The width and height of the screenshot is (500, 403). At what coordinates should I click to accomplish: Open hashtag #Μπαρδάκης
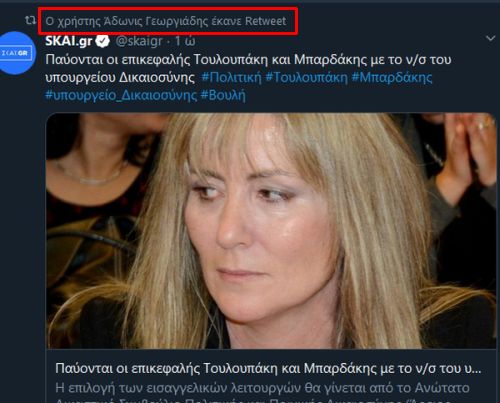pos(392,78)
